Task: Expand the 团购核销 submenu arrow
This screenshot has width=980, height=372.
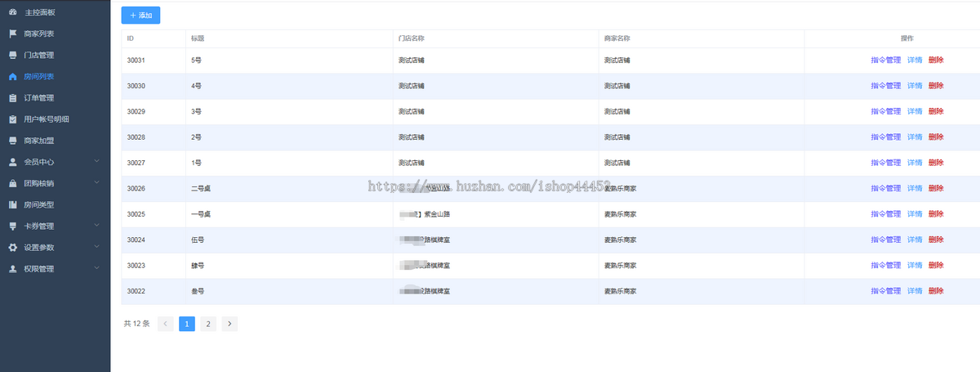Action: [x=97, y=182]
